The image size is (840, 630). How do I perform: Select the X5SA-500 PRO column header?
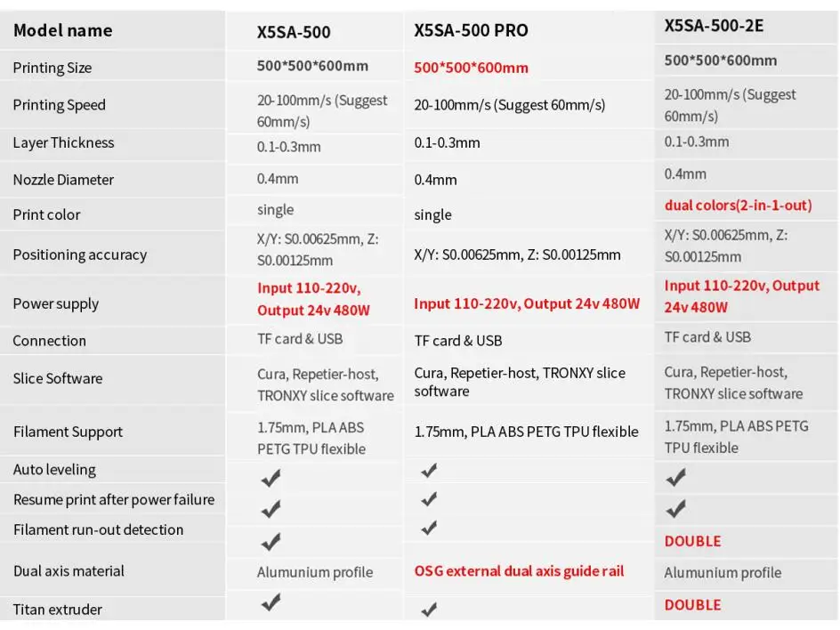471,30
